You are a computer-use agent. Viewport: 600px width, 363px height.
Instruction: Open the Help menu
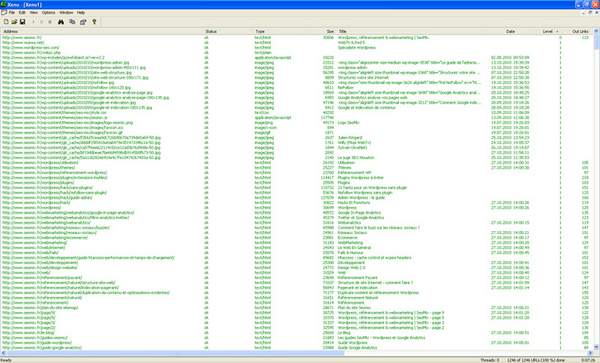pyautogui.click(x=81, y=13)
